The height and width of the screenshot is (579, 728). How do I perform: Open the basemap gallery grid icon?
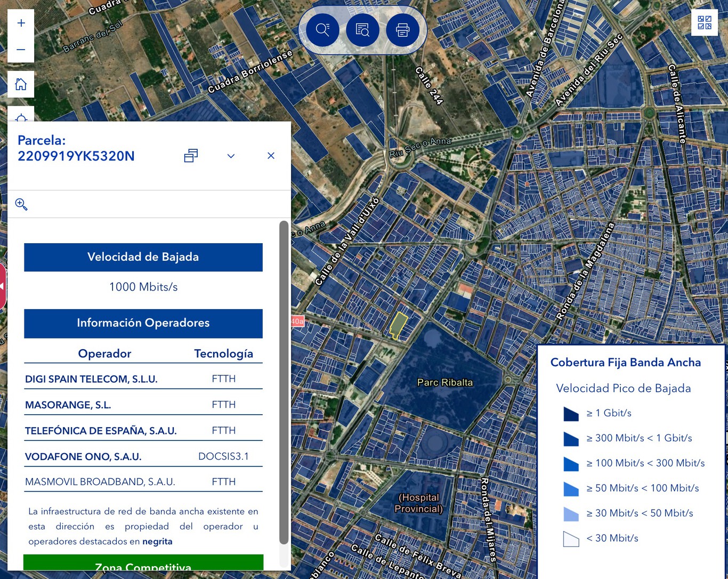[x=705, y=22]
